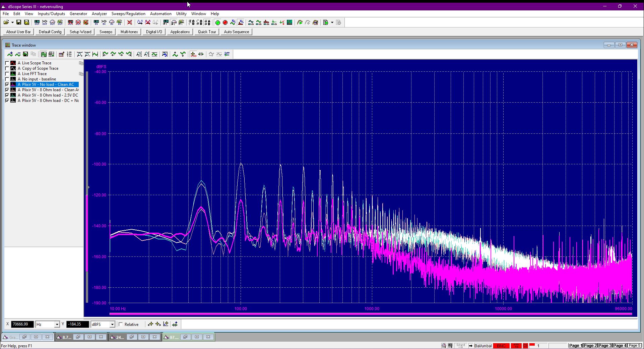Enable the Live Scope Trace checkbox

click(7, 63)
